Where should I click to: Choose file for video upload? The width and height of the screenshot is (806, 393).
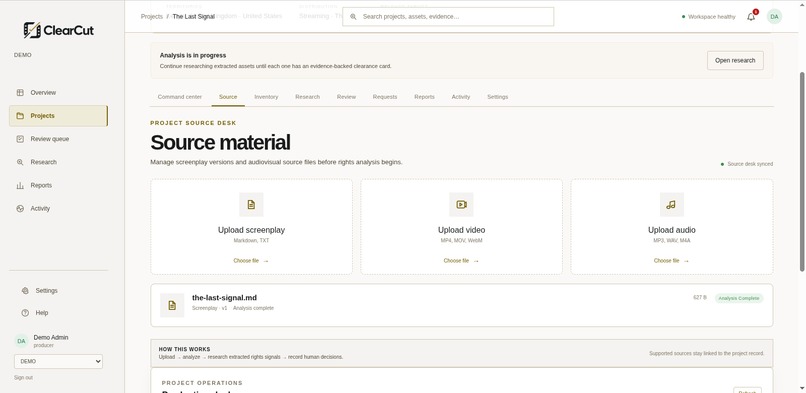tap(461, 261)
